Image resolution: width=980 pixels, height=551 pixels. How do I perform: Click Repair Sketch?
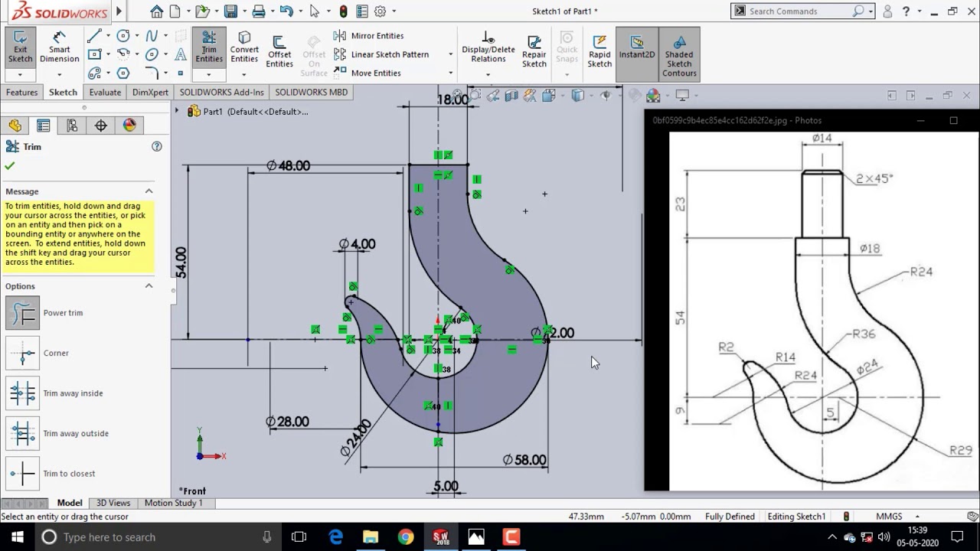[534, 51]
